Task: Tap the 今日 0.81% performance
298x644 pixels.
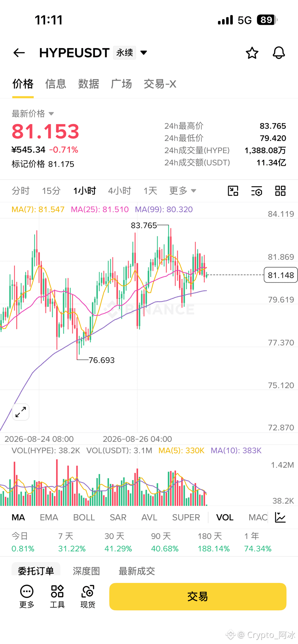Action: tap(23, 542)
